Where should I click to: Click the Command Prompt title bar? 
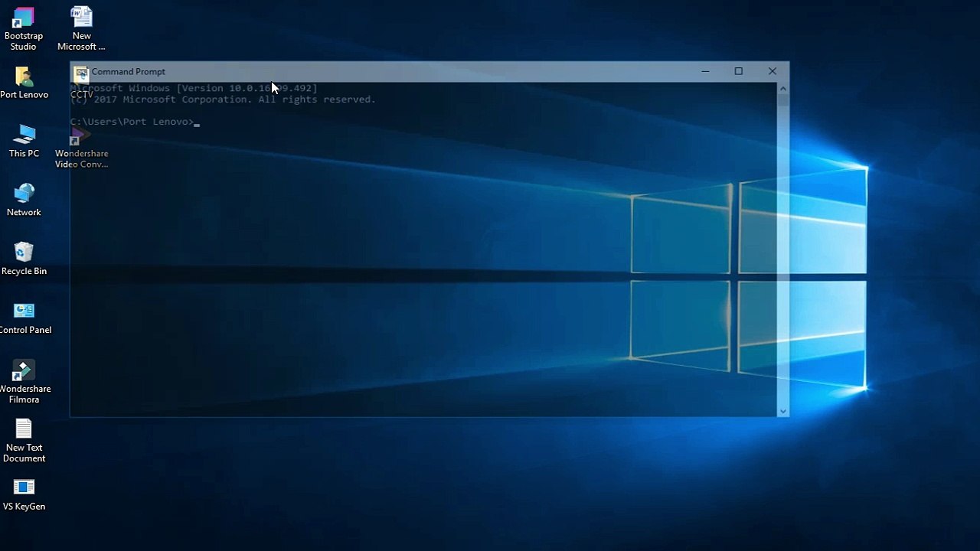pos(383,72)
